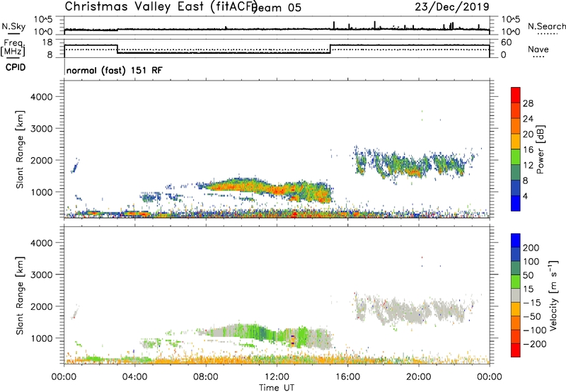Image resolution: width=566 pixels, height=392 pixels.
Task: Click the '28' value on the power scale
Action: coord(528,103)
